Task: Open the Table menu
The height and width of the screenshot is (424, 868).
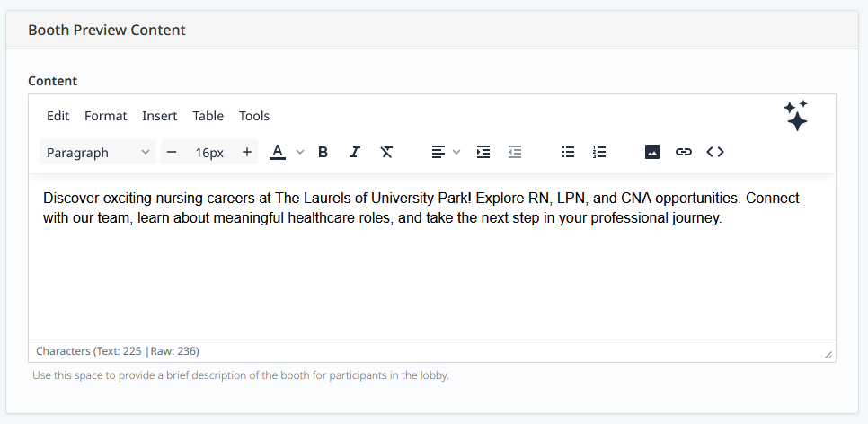Action: (x=208, y=116)
